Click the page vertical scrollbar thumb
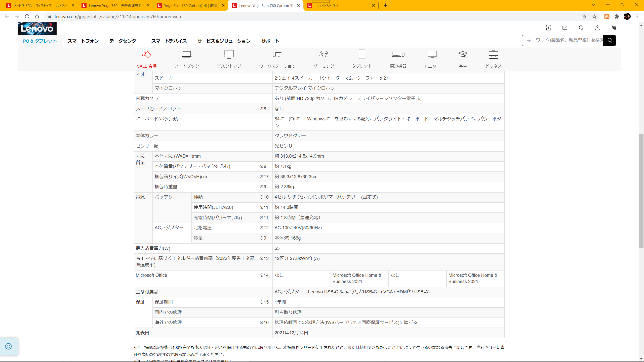The image size is (644, 362). [x=641, y=191]
